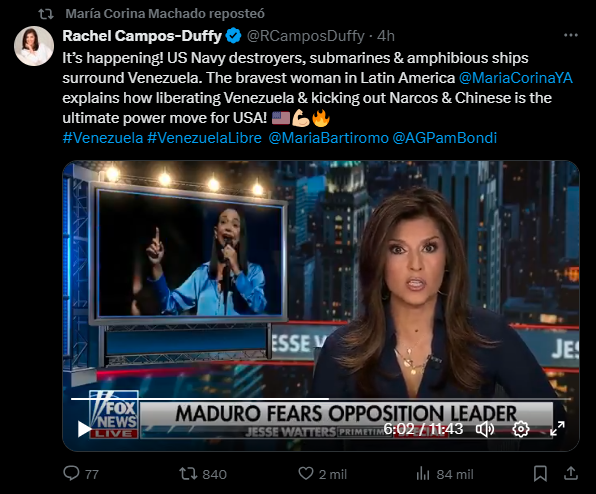Mute the video volume speaker icon

[485, 429]
